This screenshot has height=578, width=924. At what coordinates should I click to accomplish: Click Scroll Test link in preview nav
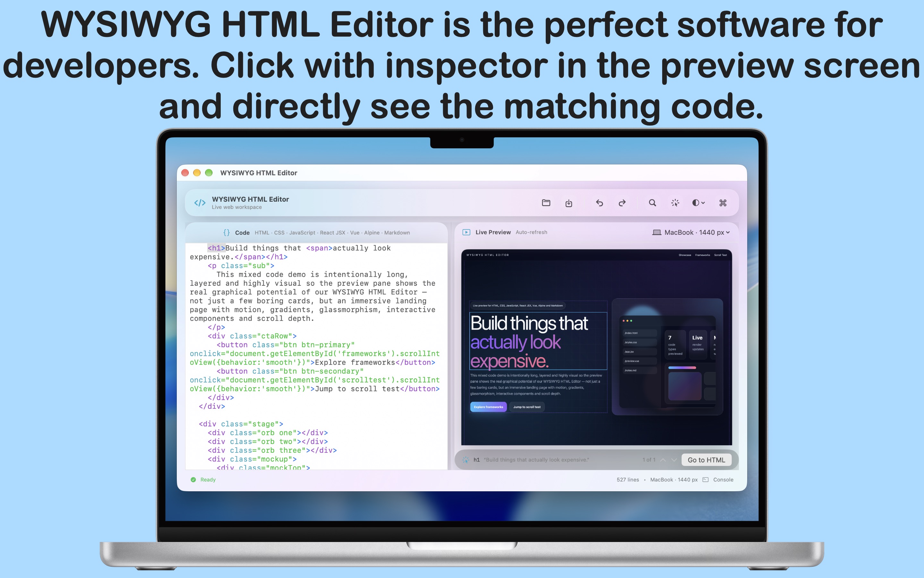(x=721, y=255)
